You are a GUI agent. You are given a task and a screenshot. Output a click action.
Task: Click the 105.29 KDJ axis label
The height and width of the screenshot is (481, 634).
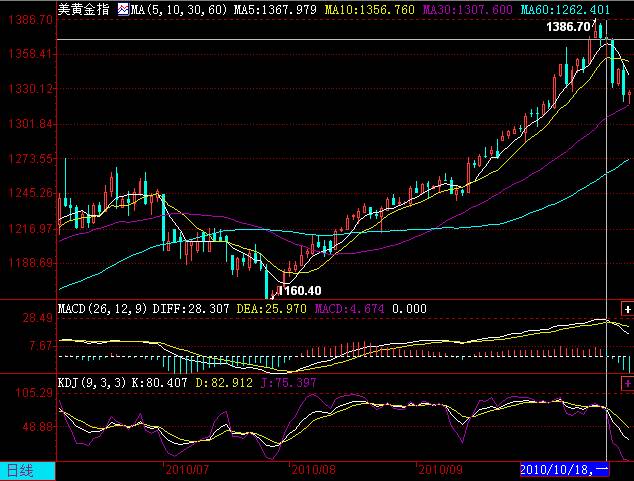tap(34, 392)
